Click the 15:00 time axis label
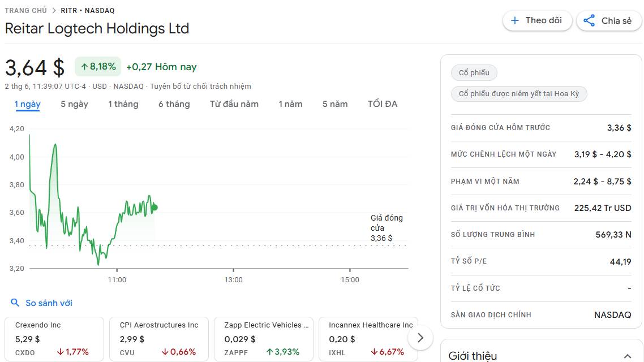The height and width of the screenshot is (362, 644). (350, 280)
